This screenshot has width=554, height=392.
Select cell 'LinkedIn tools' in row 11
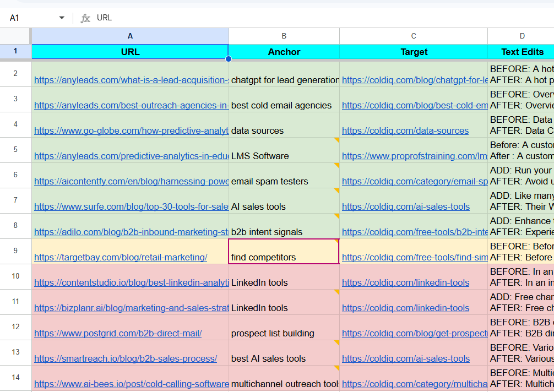pos(284,302)
